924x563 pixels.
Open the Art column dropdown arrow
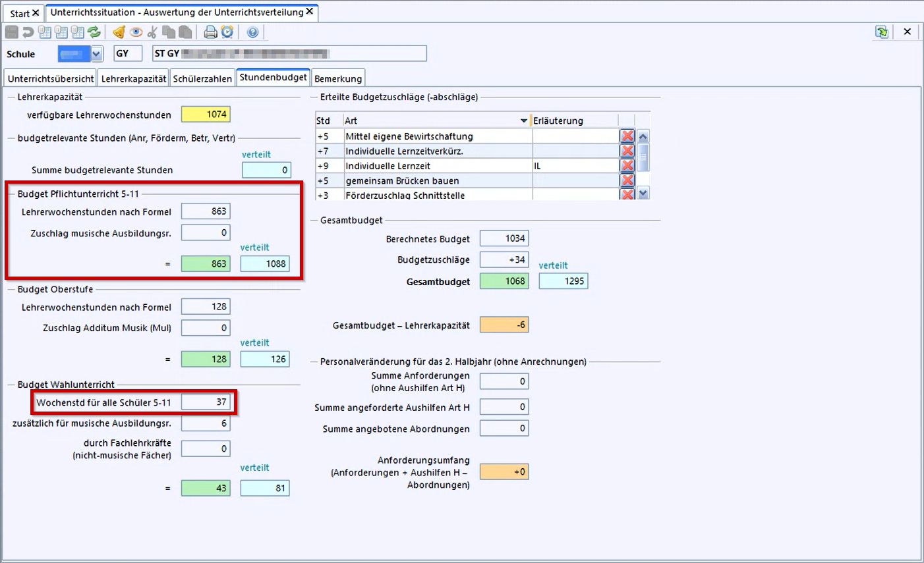pyautogui.click(x=524, y=121)
